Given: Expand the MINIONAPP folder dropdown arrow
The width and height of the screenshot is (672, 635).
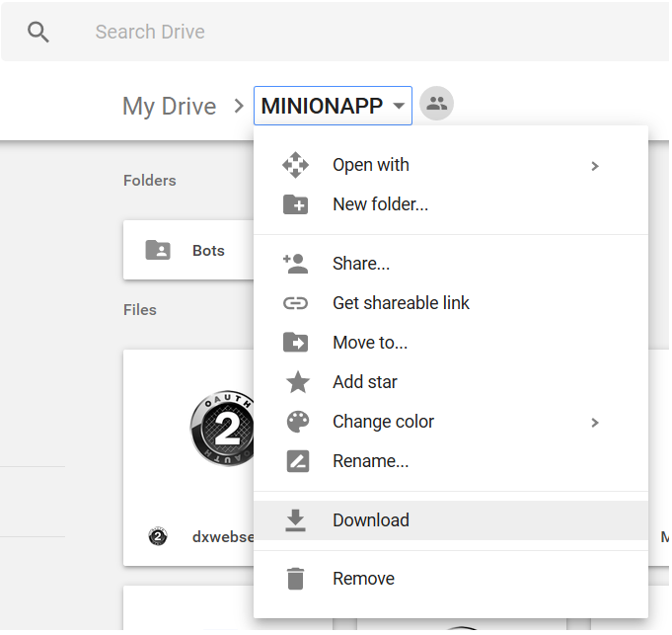Looking at the screenshot, I should [x=399, y=106].
